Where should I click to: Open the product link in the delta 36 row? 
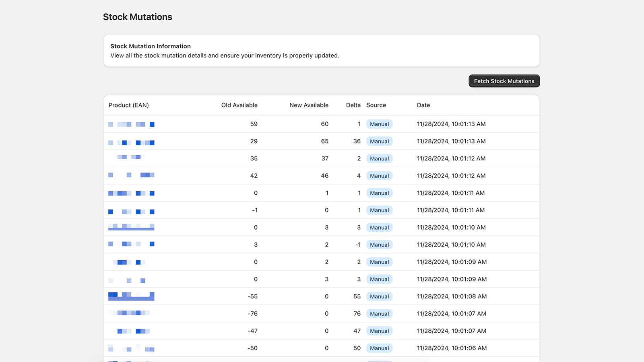[x=131, y=142]
